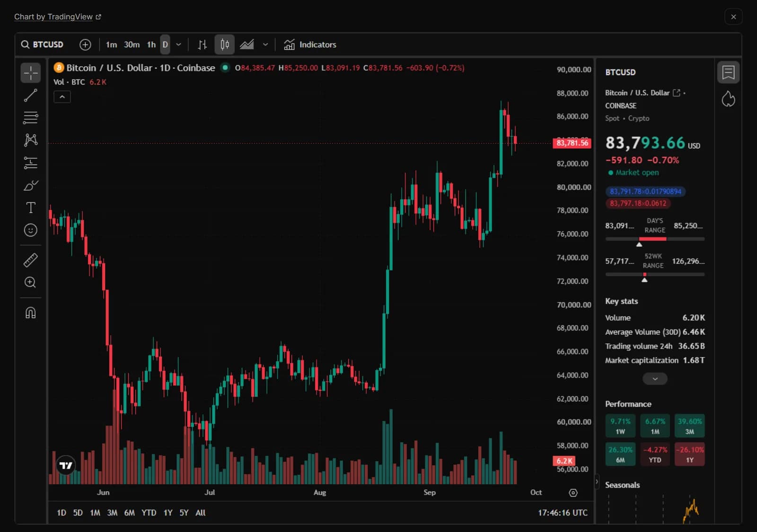This screenshot has width=757, height=532.
Task: Click the 3M performance 39.60% tile
Action: [x=690, y=426]
